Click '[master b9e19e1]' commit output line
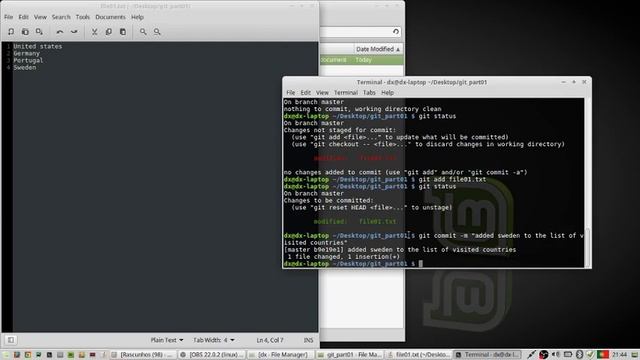The width and height of the screenshot is (640, 360). pyautogui.click(x=400, y=250)
